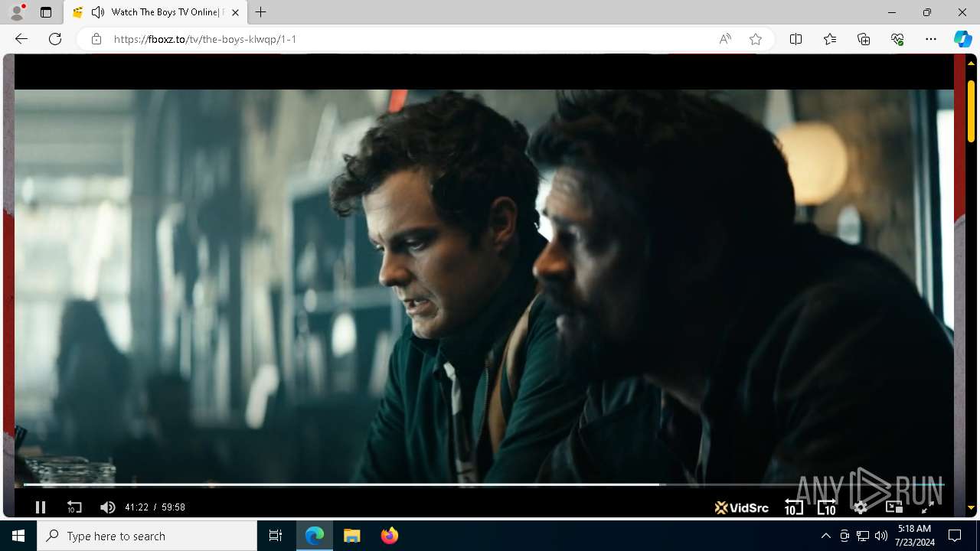This screenshot has width=980, height=551.
Task: Select the Watch The Boys TV tab
Action: 155,12
